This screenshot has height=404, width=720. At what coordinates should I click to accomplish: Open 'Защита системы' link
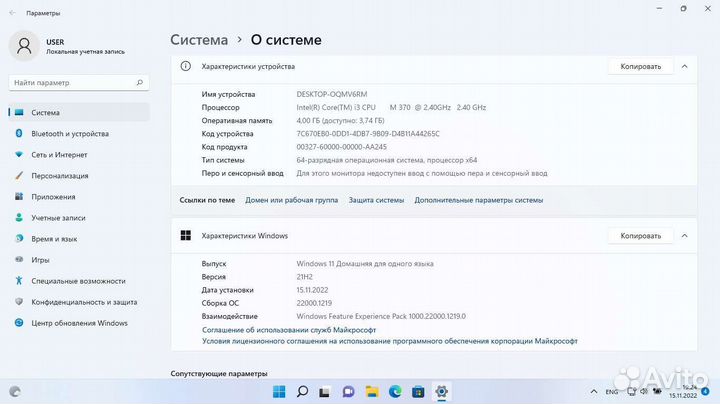[x=376, y=200]
